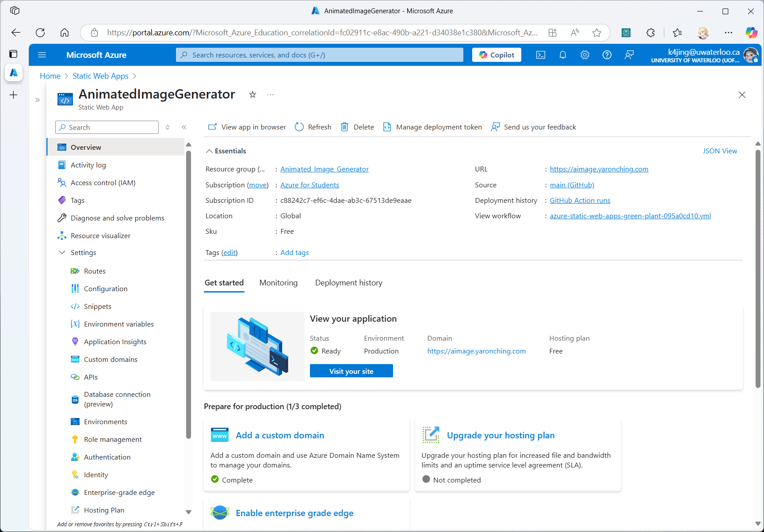Click Manage deployment token
Viewport: 764px width, 532px height.
coord(432,127)
